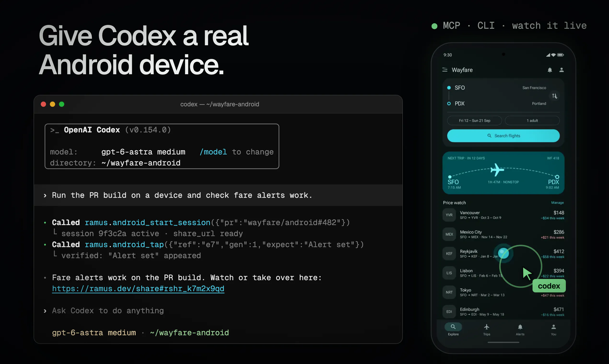The width and height of the screenshot is (609, 364).
Task: Swap origin and destination airports
Action: point(555,96)
